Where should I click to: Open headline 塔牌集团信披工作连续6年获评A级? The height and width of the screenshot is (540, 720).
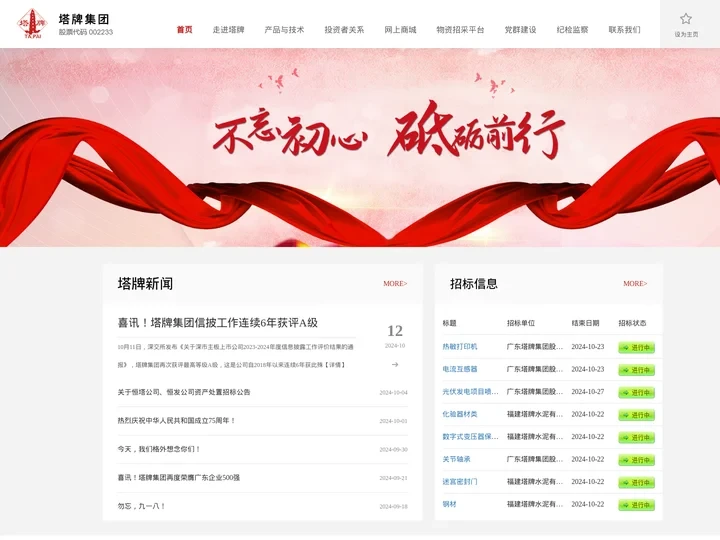[x=218, y=323]
